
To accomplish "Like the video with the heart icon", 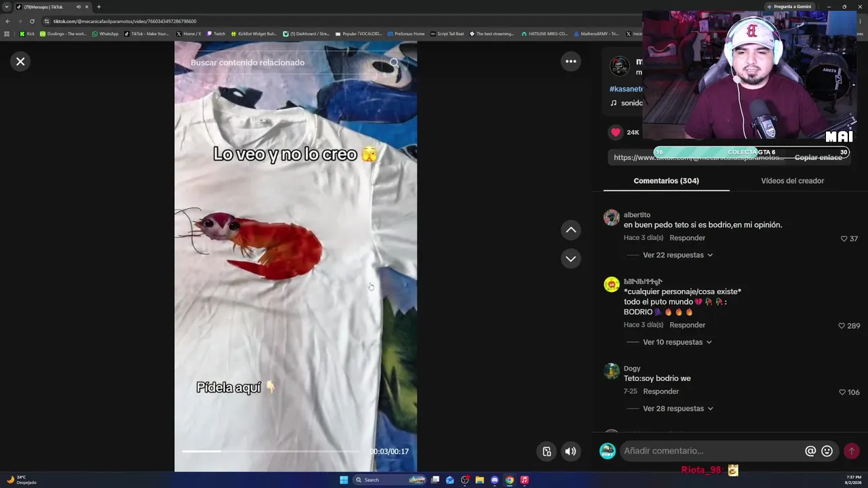I will point(616,132).
